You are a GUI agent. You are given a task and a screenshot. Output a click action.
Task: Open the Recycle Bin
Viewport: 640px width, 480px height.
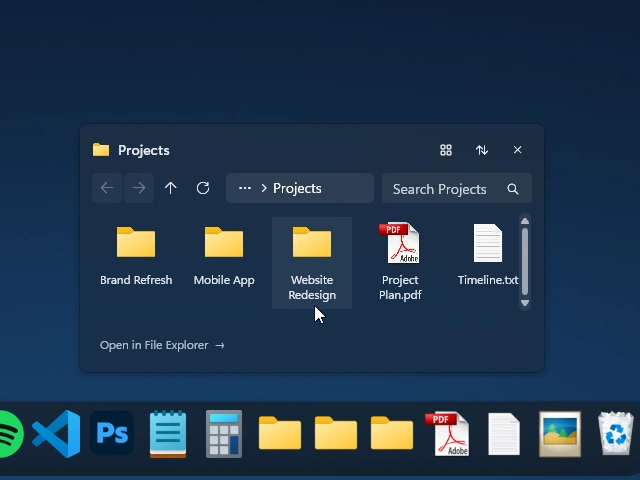616,433
